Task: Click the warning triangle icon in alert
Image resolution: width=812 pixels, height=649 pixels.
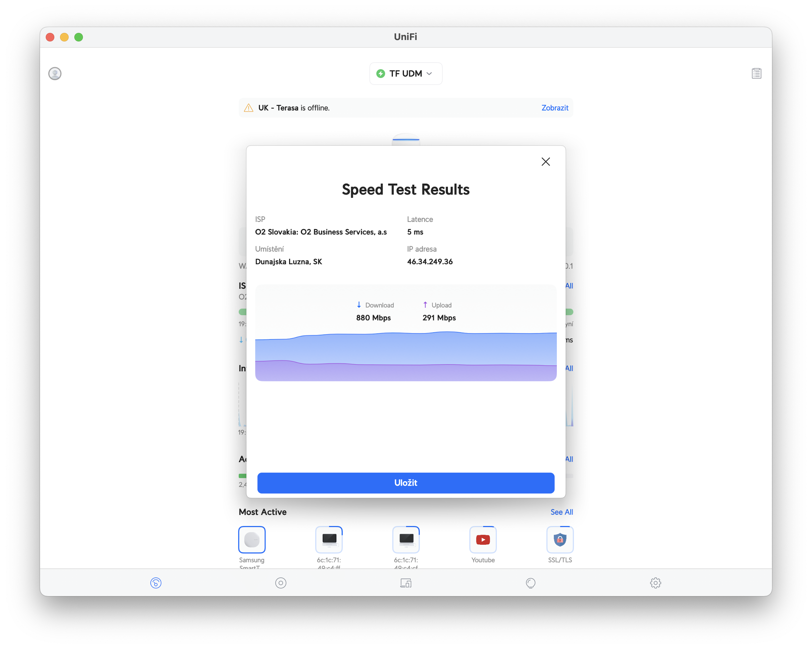Action: click(x=249, y=108)
